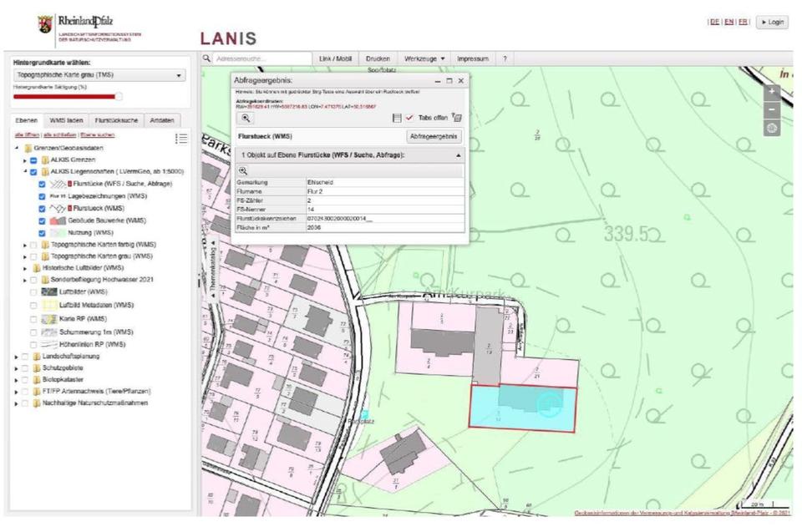Click the Login button

click(771, 23)
